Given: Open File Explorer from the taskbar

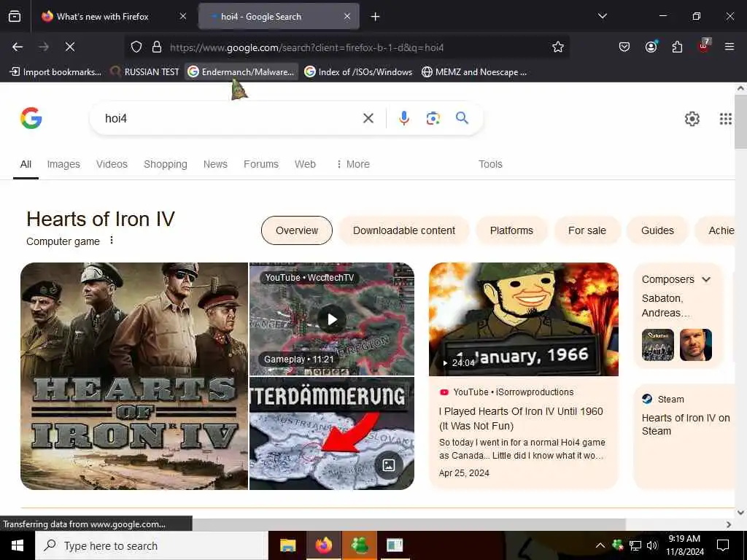Looking at the screenshot, I should [287, 545].
